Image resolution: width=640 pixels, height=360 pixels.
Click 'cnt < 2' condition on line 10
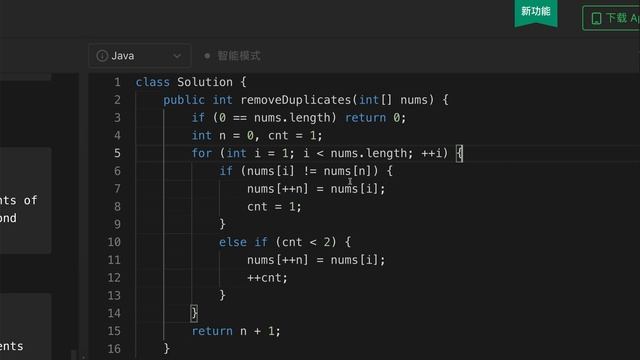coord(306,242)
